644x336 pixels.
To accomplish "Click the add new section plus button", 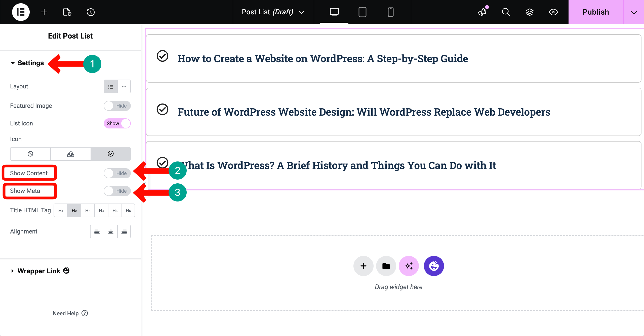I will [x=363, y=266].
